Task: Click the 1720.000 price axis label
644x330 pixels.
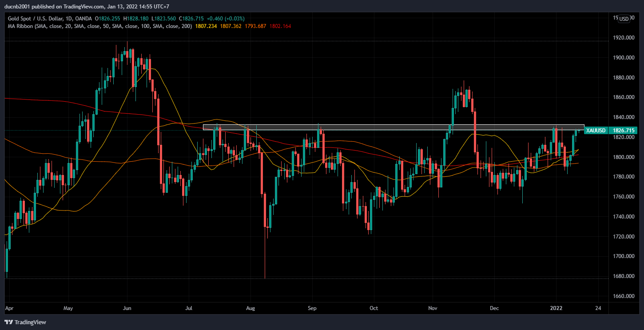Action: click(623, 237)
